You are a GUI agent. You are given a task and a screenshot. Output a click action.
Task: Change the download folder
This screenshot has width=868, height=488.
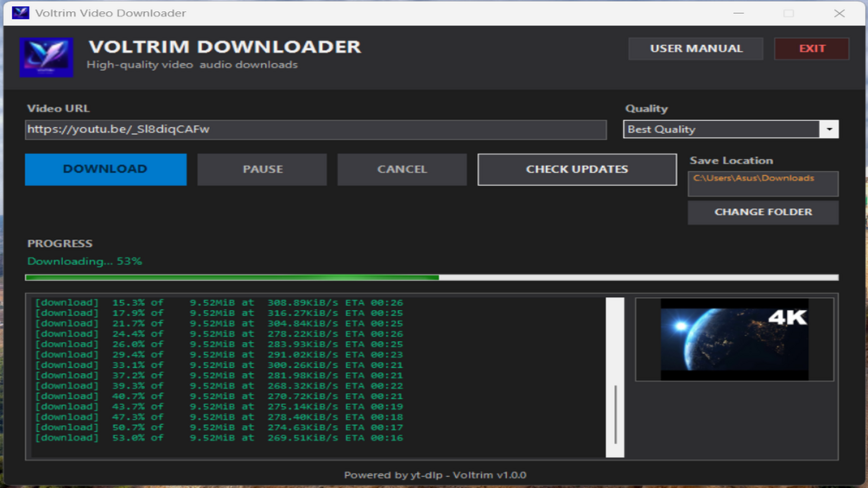click(763, 212)
